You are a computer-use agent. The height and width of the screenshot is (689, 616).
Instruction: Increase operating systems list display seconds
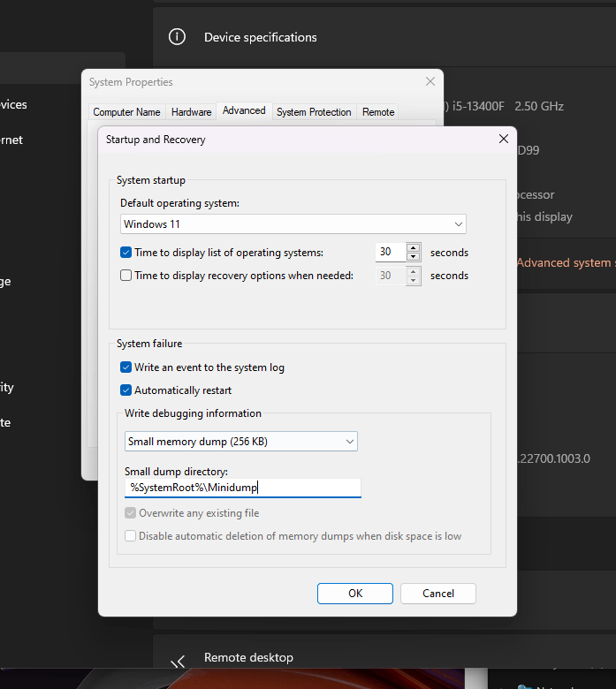pos(414,247)
